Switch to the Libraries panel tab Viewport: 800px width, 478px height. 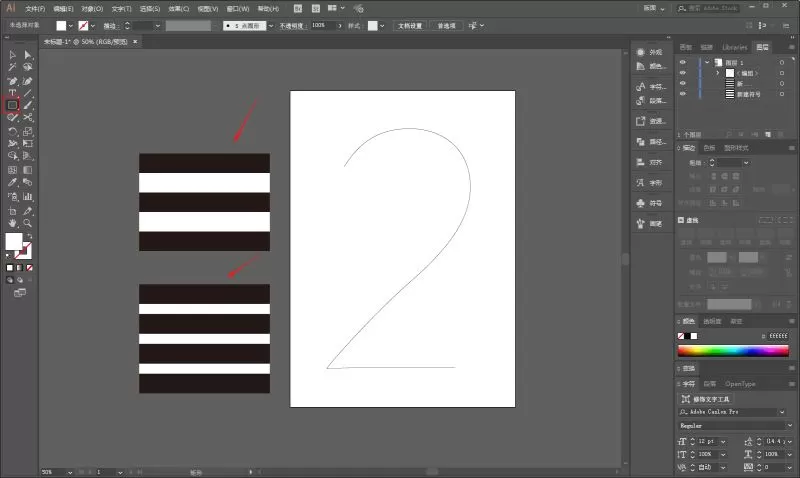[x=735, y=47]
